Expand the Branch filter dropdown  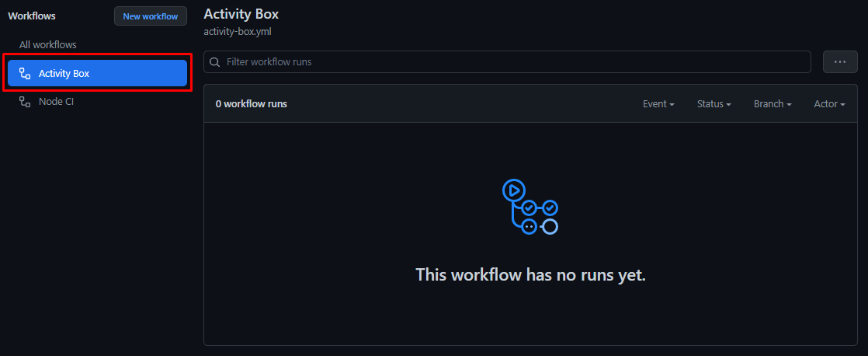coord(773,103)
